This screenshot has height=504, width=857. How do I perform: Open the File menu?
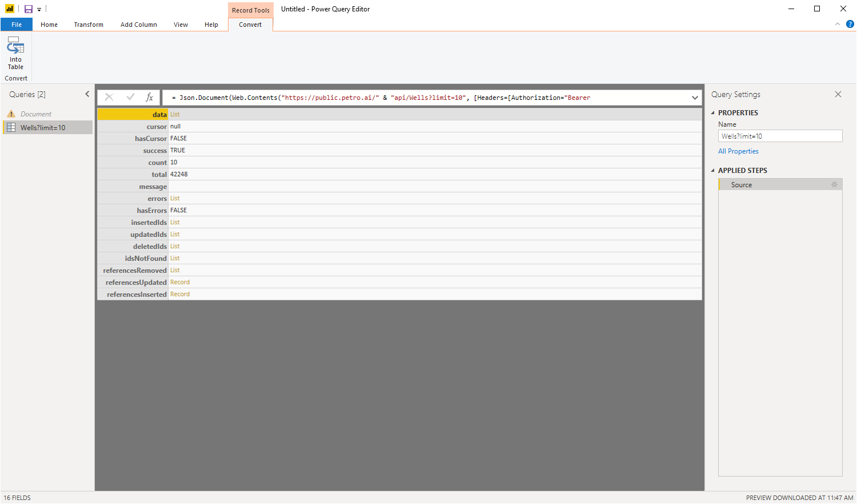click(17, 25)
